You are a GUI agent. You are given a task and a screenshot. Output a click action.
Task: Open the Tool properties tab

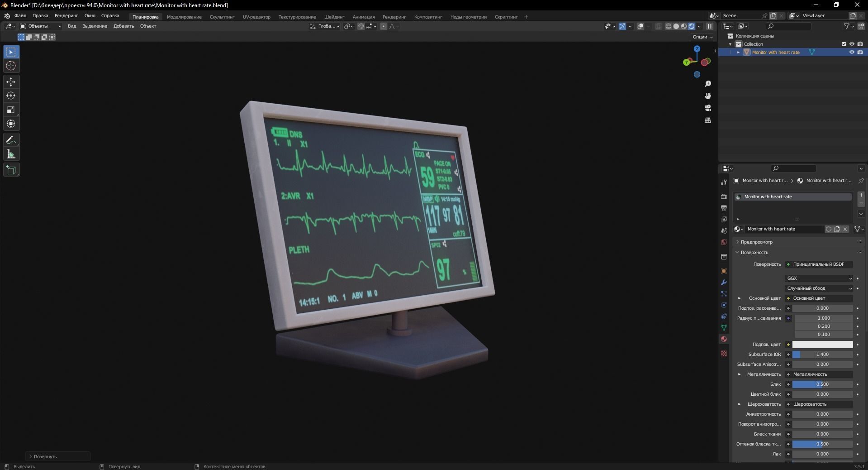[724, 182]
